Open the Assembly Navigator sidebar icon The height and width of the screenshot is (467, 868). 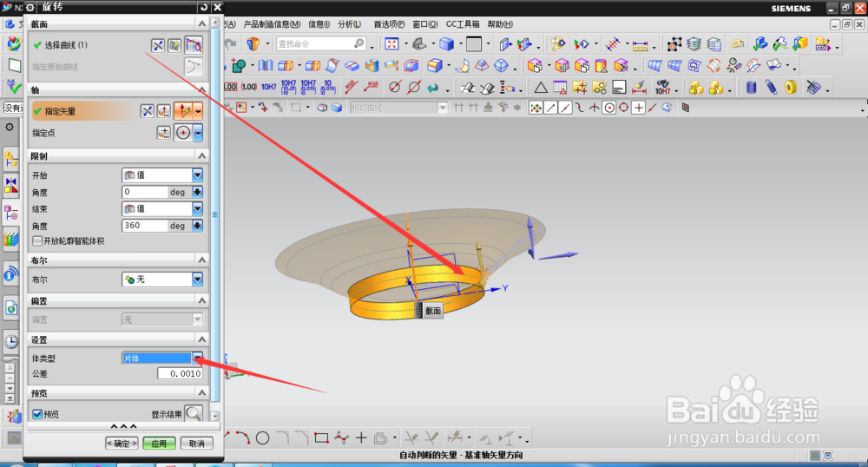point(11,160)
